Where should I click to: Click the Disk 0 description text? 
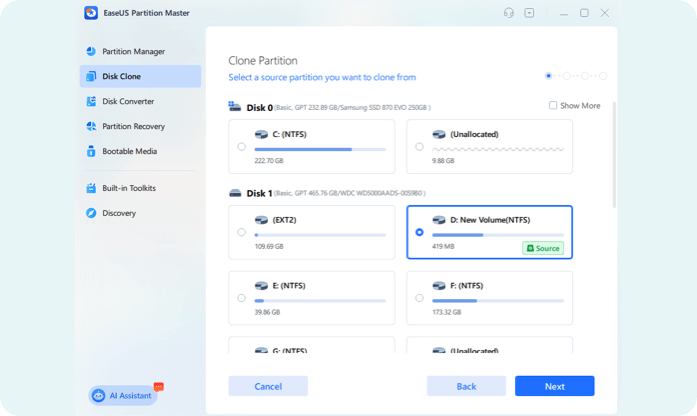tap(352, 108)
